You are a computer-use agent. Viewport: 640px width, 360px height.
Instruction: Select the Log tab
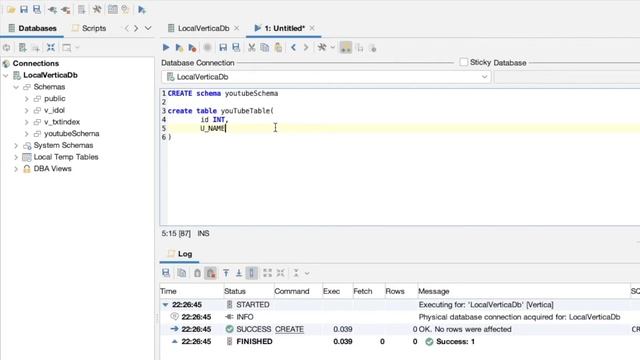pos(180,254)
